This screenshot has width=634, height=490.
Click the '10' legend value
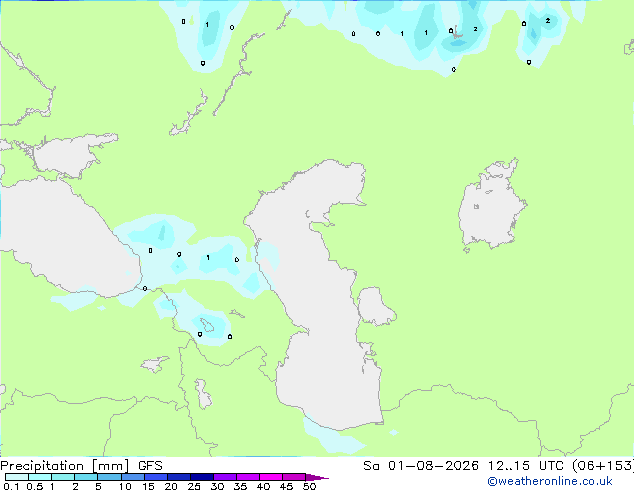pos(125,486)
